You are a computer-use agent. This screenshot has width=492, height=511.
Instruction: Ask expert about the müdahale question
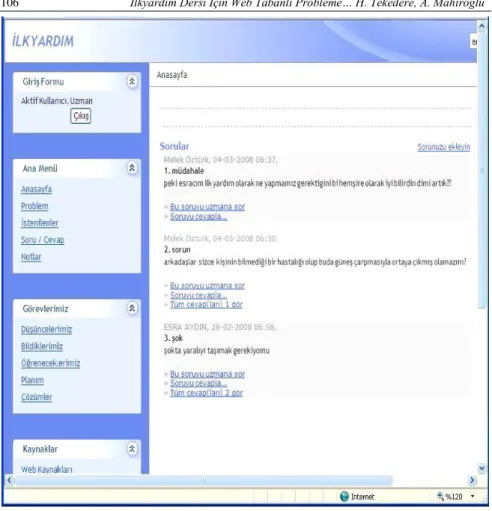207,207
